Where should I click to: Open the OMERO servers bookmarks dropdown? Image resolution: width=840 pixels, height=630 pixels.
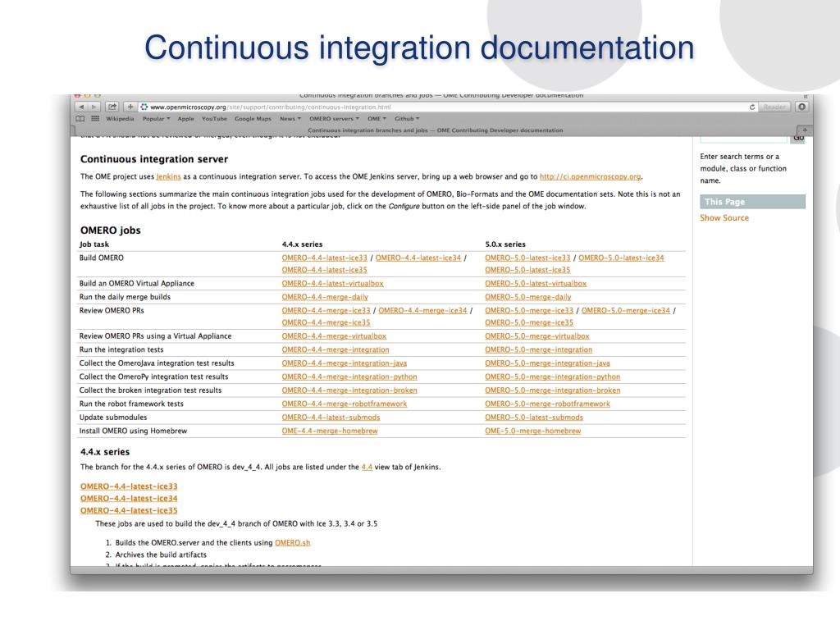click(x=335, y=119)
